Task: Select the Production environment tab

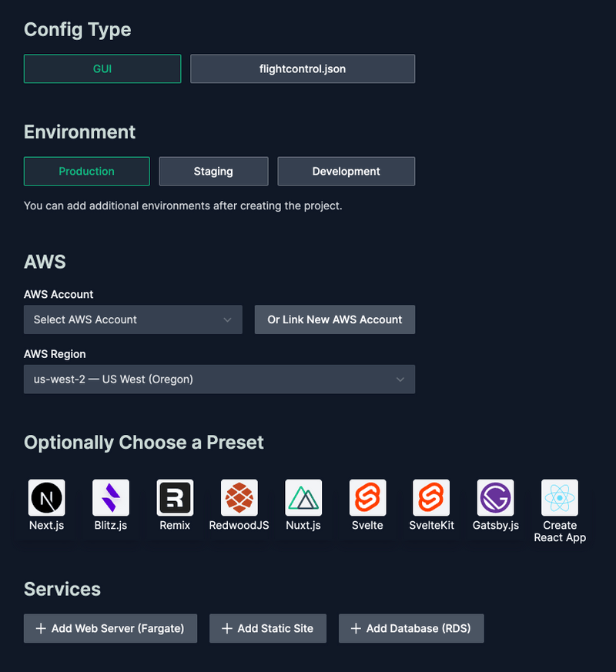Action: coord(86,171)
